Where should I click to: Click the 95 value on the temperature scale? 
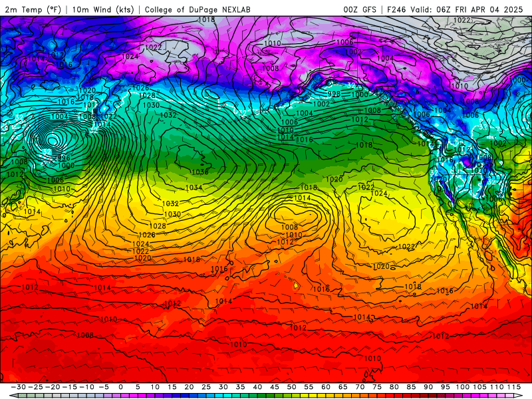pos(446,387)
